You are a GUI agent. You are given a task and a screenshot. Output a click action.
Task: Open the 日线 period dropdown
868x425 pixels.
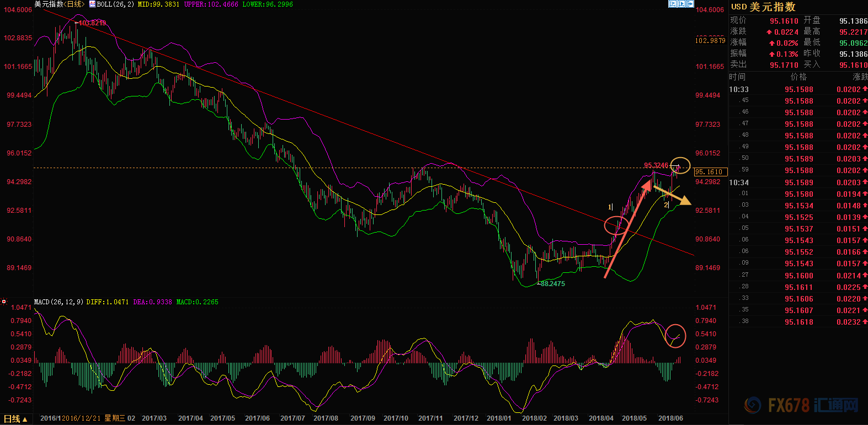(15, 419)
